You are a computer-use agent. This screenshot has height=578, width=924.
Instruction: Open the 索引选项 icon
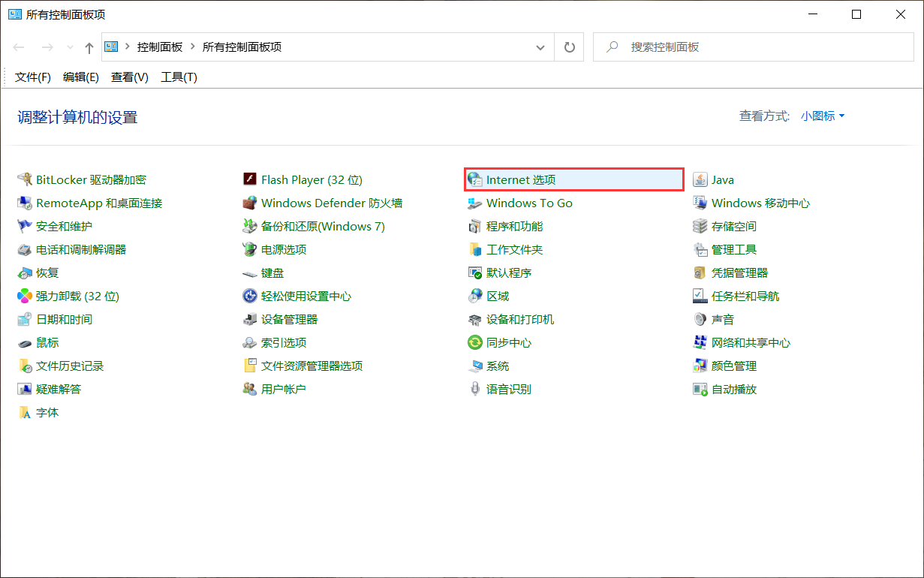pos(250,342)
